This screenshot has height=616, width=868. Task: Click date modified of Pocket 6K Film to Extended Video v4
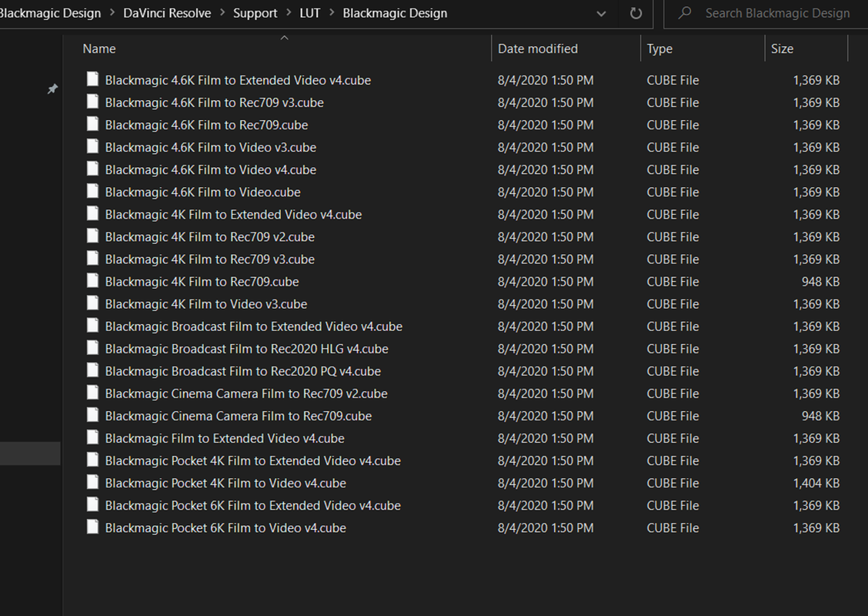pyautogui.click(x=546, y=505)
